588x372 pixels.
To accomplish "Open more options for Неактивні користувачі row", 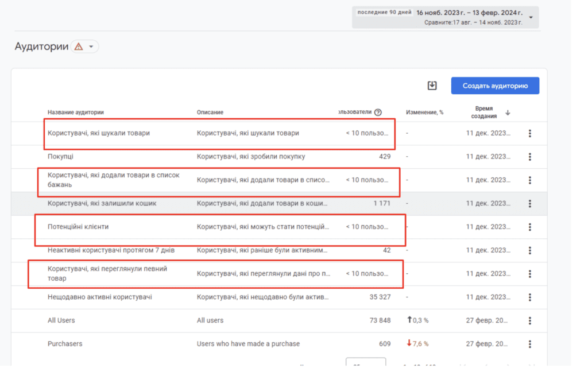I will [x=530, y=250].
